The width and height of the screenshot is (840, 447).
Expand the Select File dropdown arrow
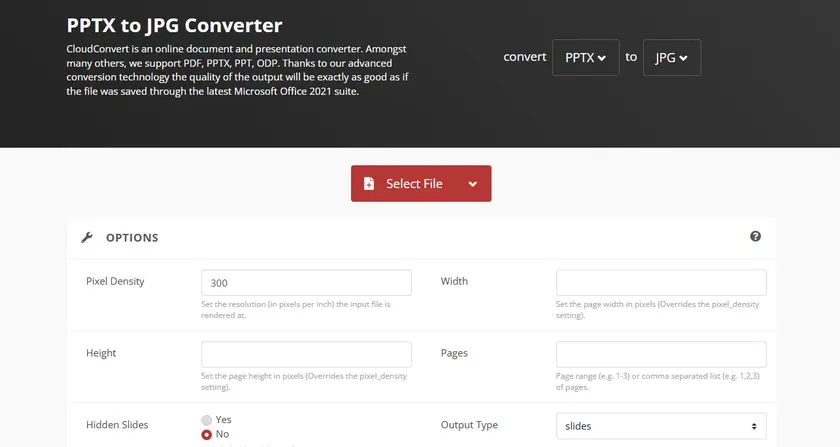point(472,184)
